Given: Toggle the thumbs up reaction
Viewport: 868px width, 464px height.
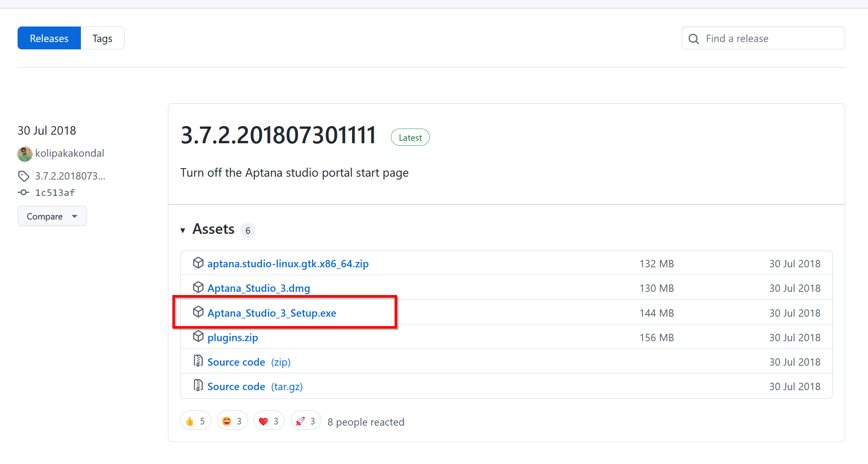Looking at the screenshot, I should pyautogui.click(x=196, y=421).
